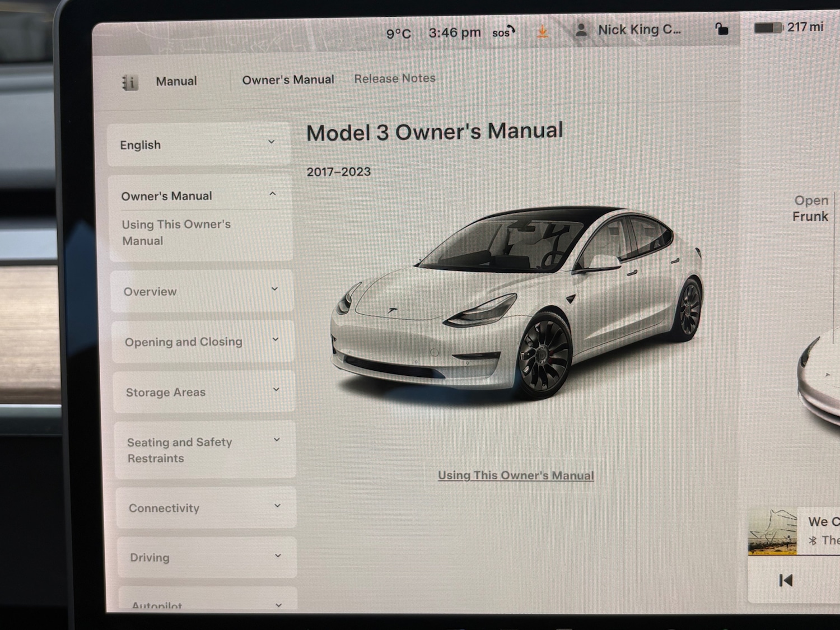Open the Using This Owner's Manual link
The width and height of the screenshot is (840, 630).
[516, 474]
